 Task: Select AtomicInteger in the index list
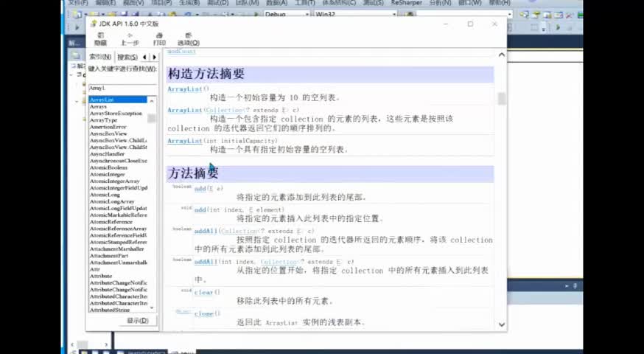pyautogui.click(x=107, y=174)
